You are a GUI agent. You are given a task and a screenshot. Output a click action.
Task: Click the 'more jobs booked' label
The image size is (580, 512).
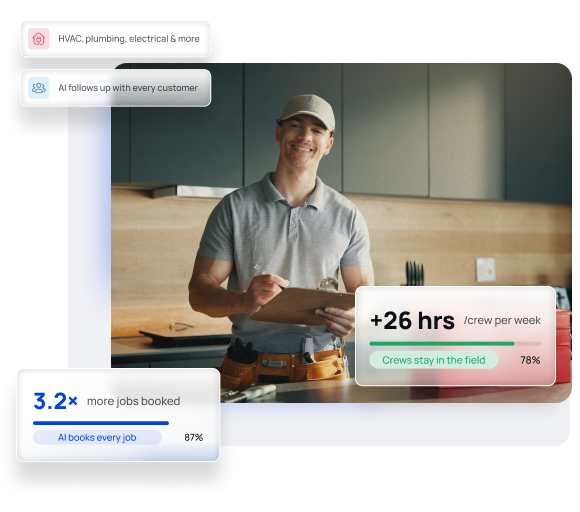pyautogui.click(x=134, y=401)
